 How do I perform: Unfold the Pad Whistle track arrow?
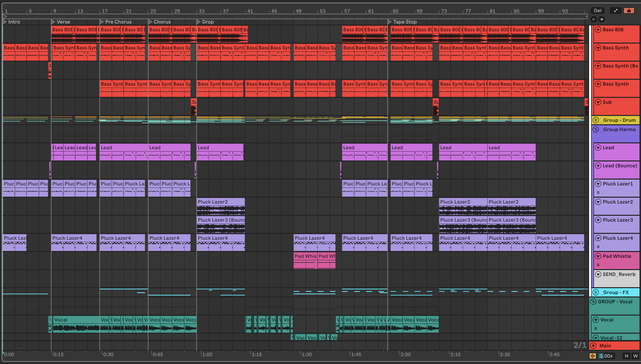(598, 256)
